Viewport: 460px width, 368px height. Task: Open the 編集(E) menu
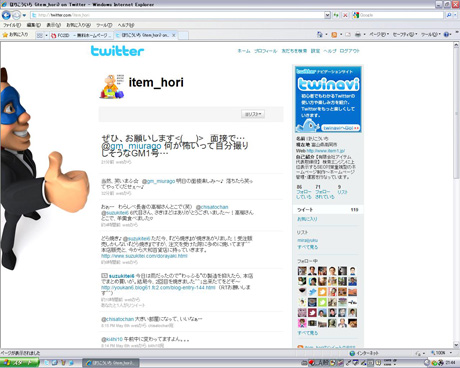(x=34, y=25)
